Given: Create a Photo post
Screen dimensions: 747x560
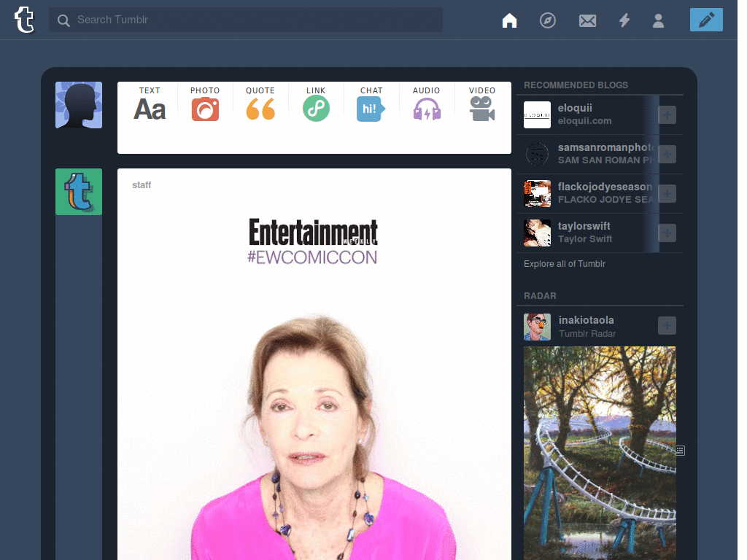Looking at the screenshot, I should coord(205,104).
